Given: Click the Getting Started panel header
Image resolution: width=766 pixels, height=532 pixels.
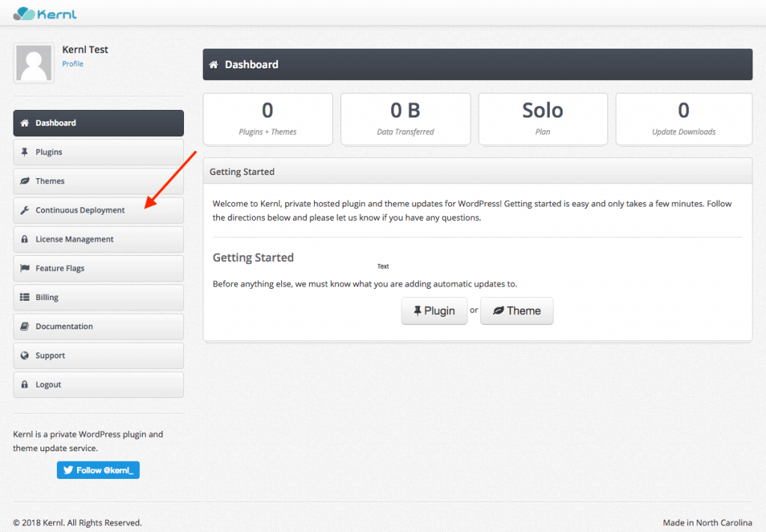Looking at the screenshot, I should (477, 171).
